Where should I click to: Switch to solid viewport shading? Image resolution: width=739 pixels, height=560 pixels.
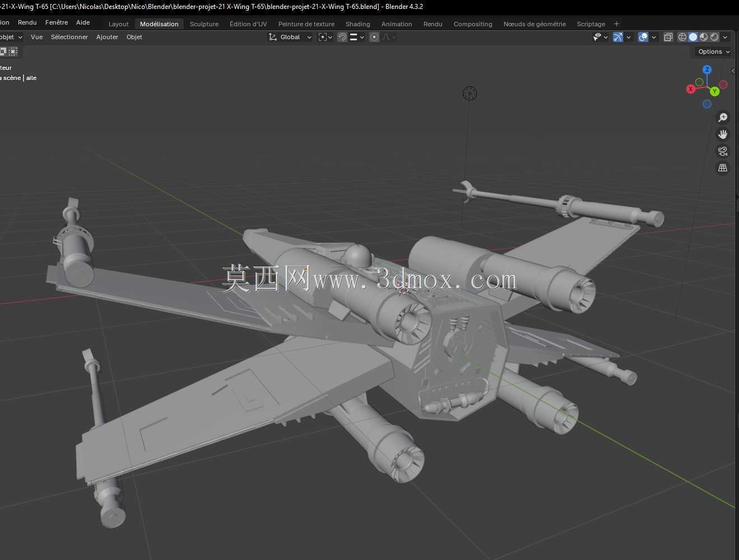click(693, 37)
